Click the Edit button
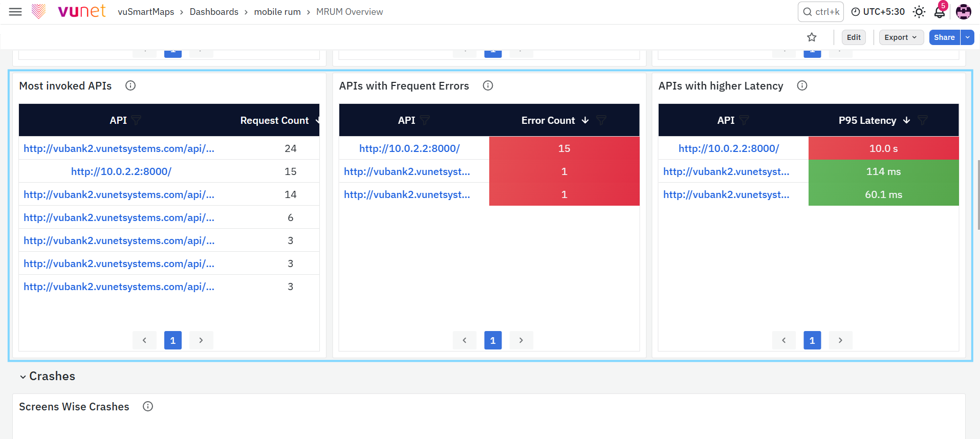Screen dimensions: 980x439 tap(854, 37)
